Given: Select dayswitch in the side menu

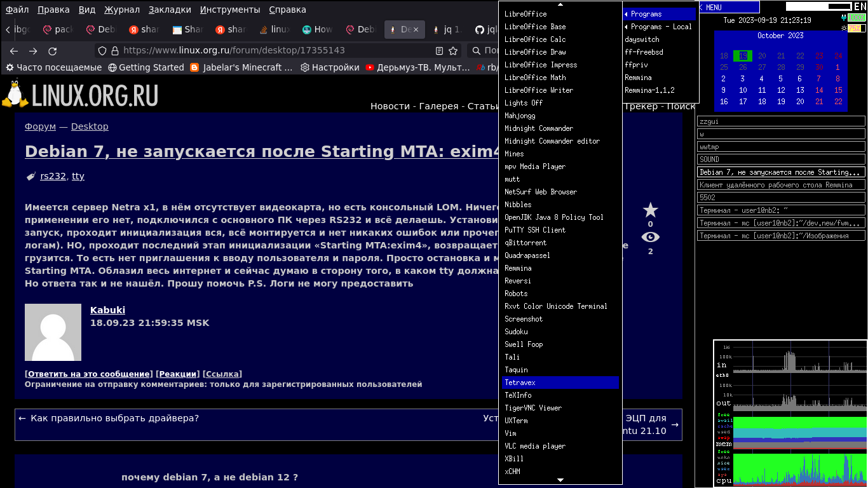Looking at the screenshot, I should pyautogui.click(x=660, y=39).
